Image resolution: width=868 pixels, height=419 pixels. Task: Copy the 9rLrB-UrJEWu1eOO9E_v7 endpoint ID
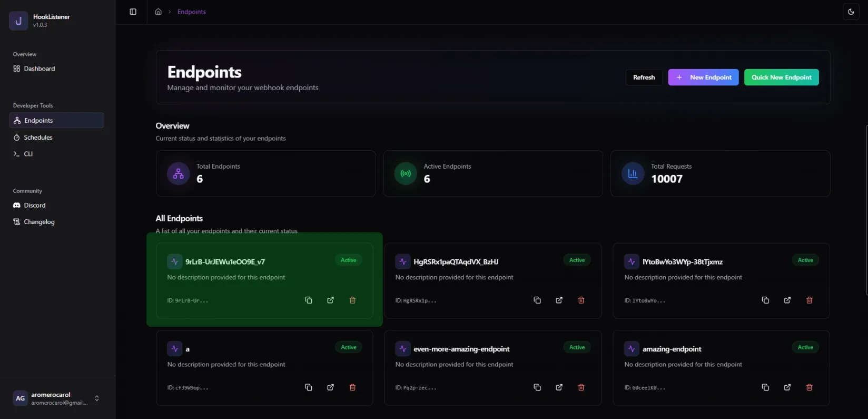(309, 300)
